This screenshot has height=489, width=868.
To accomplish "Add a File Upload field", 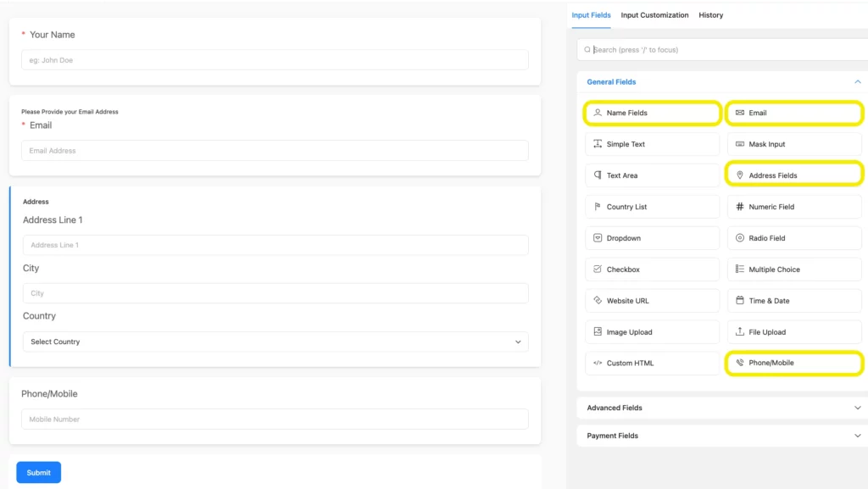I will (x=794, y=332).
